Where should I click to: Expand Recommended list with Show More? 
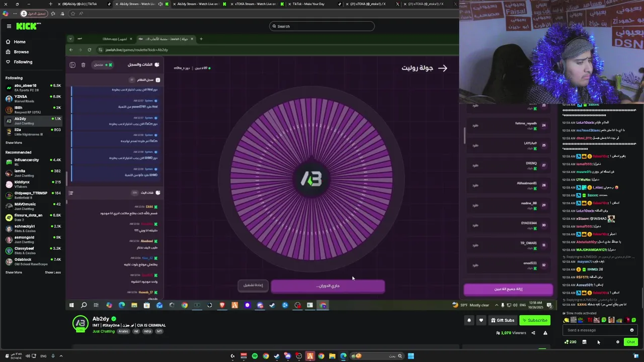(14, 273)
